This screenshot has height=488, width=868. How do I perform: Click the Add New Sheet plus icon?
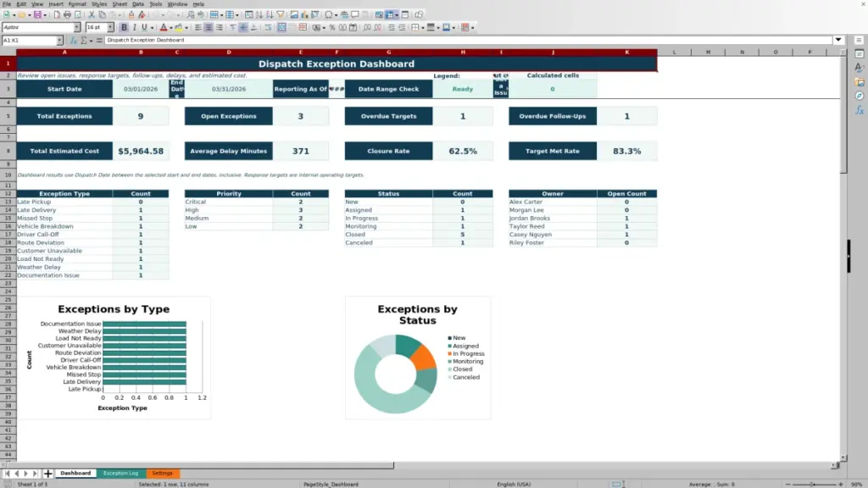(x=48, y=474)
